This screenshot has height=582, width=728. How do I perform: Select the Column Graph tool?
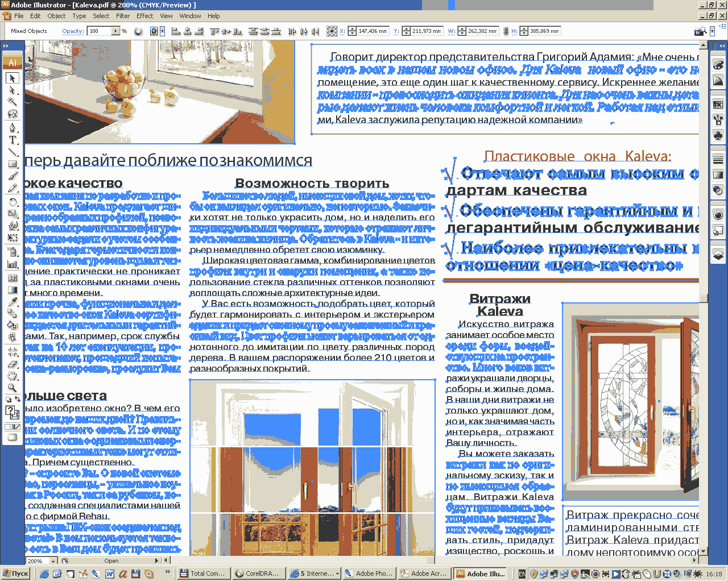coord(13,264)
